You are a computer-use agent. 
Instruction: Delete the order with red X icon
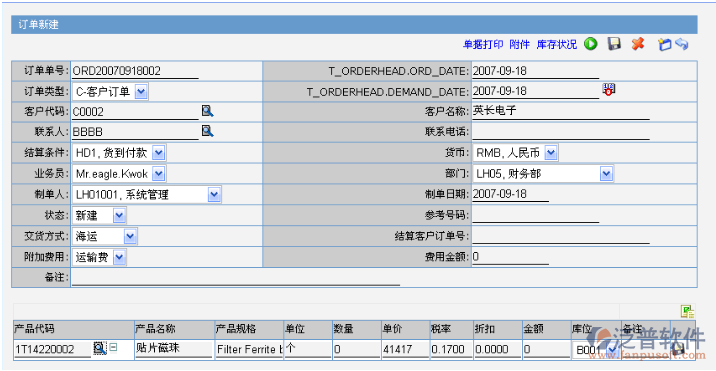[638, 44]
